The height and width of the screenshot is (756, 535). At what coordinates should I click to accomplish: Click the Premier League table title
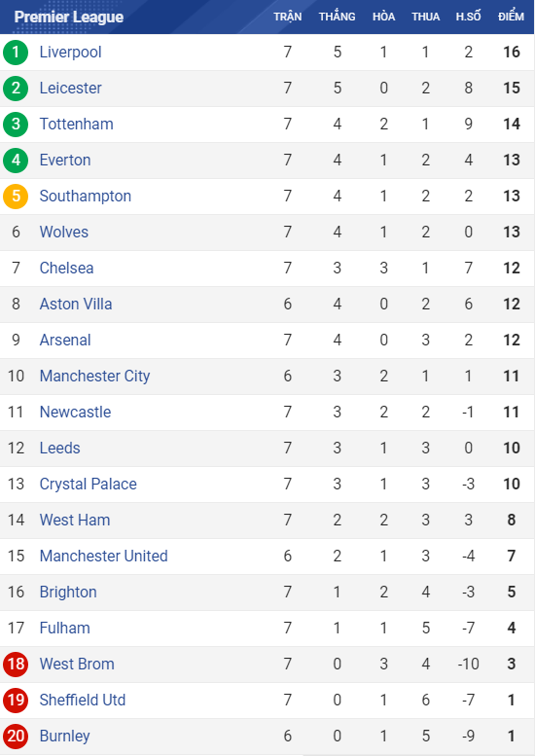69,17
